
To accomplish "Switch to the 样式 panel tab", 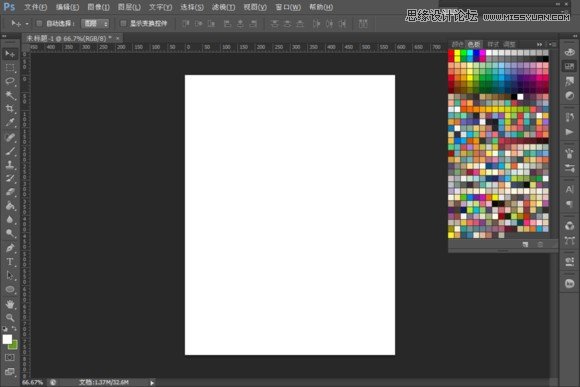I will [493, 44].
